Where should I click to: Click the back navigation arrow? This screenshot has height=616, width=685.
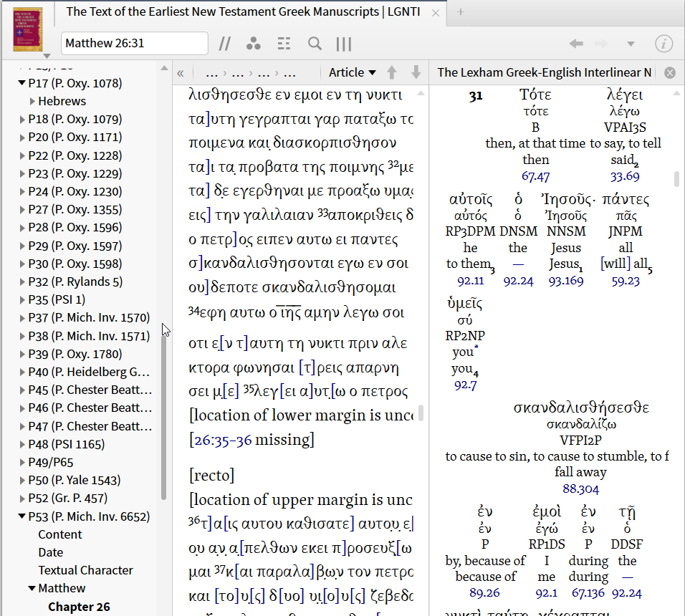pos(575,44)
